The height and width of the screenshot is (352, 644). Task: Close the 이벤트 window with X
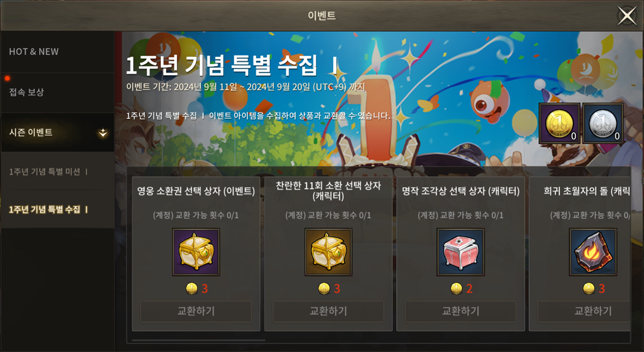click(x=627, y=16)
